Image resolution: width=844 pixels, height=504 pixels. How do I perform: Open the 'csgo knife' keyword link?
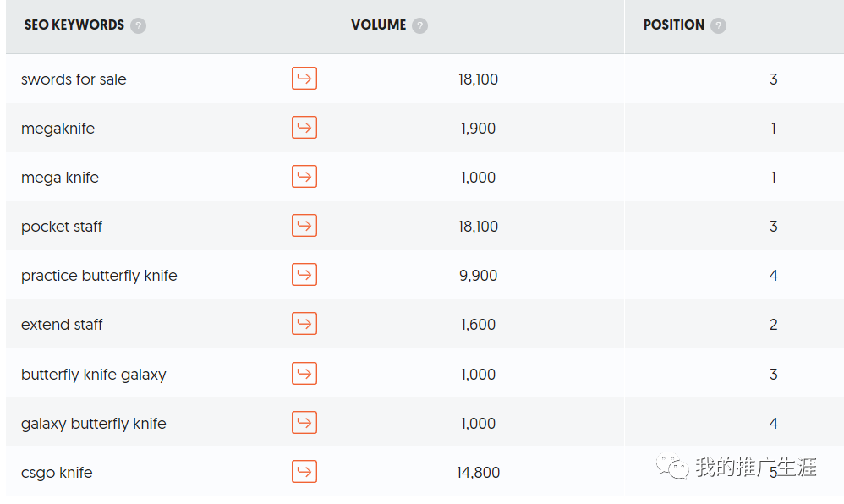(57, 473)
